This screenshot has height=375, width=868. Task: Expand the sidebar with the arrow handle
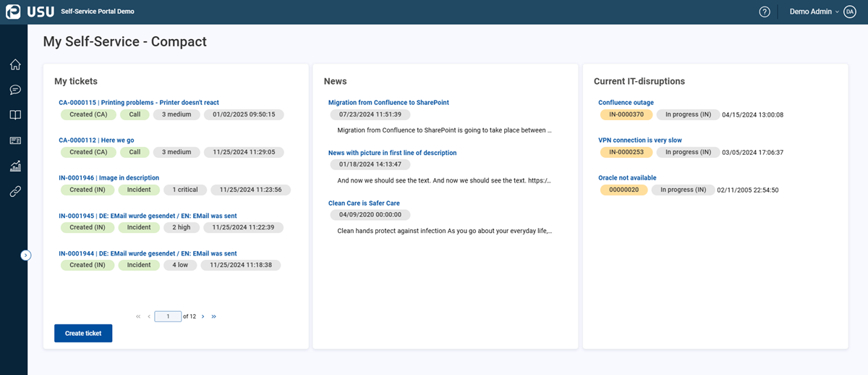(26, 255)
